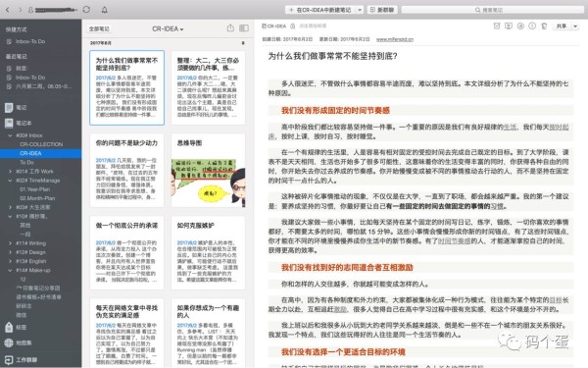The height and width of the screenshot is (368, 588).
Task: Change note list view layout icon
Action: (x=244, y=28)
